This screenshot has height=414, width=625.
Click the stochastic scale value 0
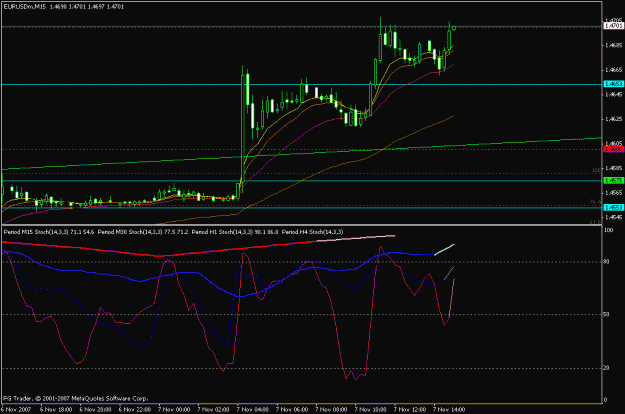605,400
